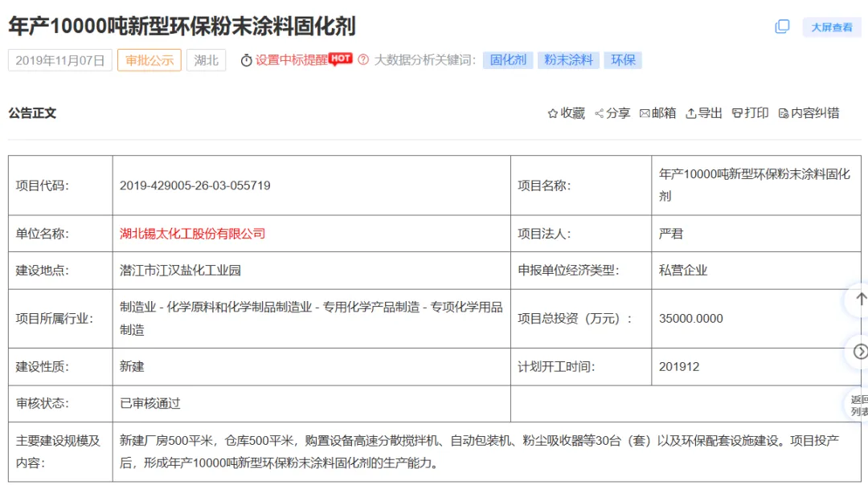Click the 湖北 region tag
The height and width of the screenshot is (485, 868).
coord(207,60)
